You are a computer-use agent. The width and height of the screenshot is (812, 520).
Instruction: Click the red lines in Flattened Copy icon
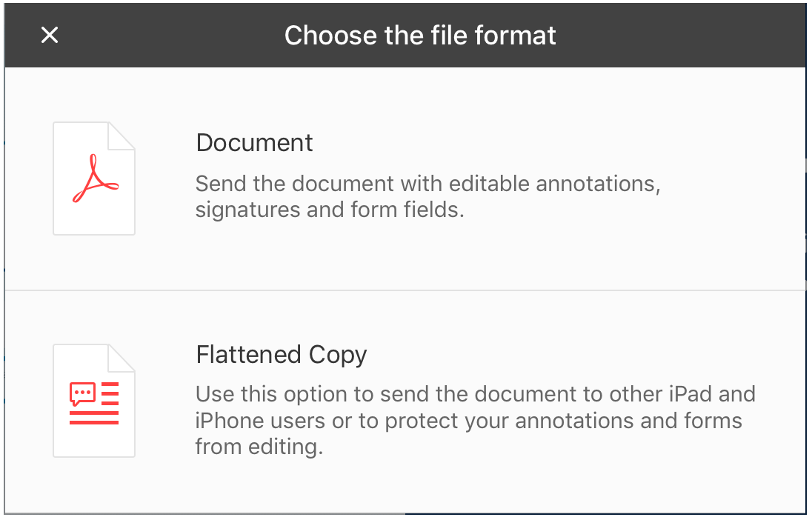(94, 415)
